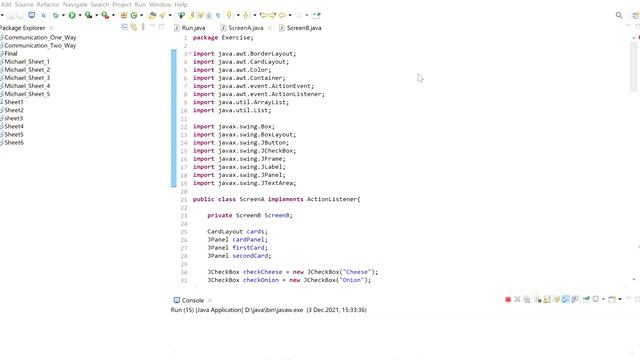Click Remove All Terminated Launches icon

click(527, 299)
